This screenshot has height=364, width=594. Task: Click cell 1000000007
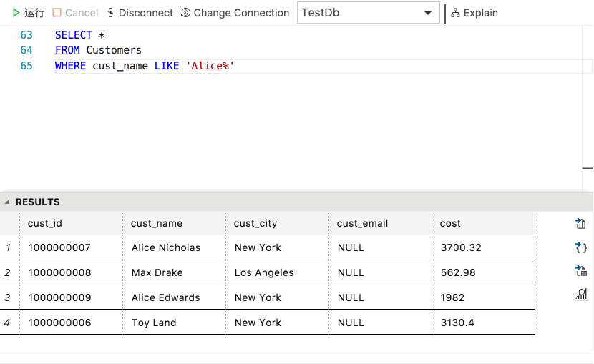(x=72, y=247)
